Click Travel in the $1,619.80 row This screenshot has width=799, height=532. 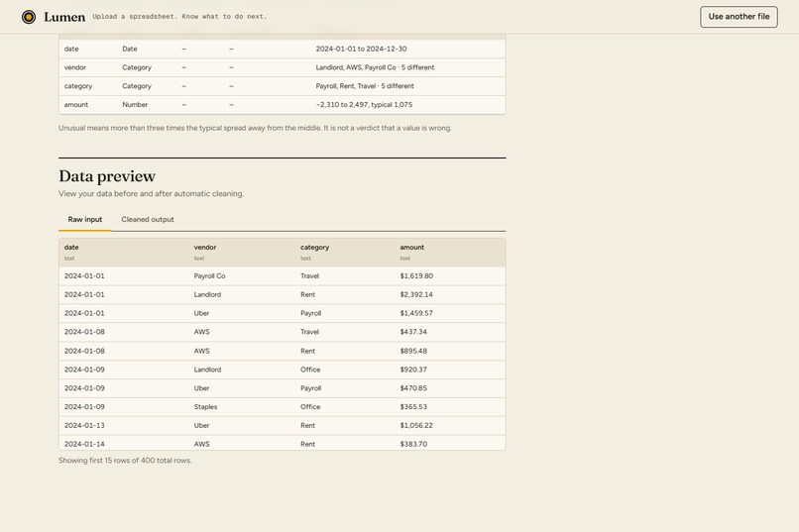coord(309,276)
